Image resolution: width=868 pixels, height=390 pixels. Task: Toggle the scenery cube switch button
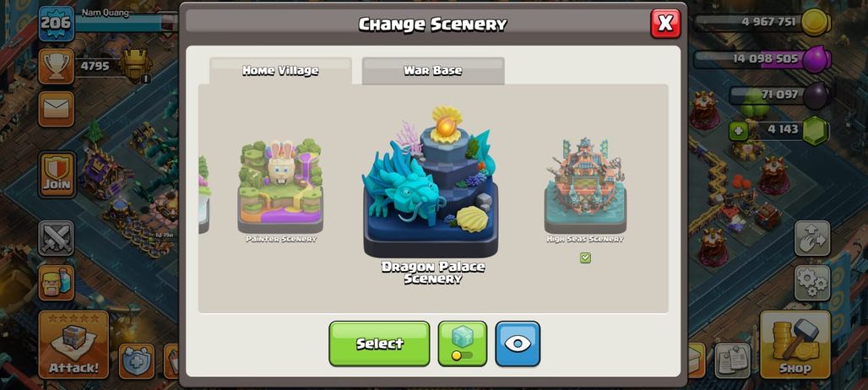tap(462, 344)
